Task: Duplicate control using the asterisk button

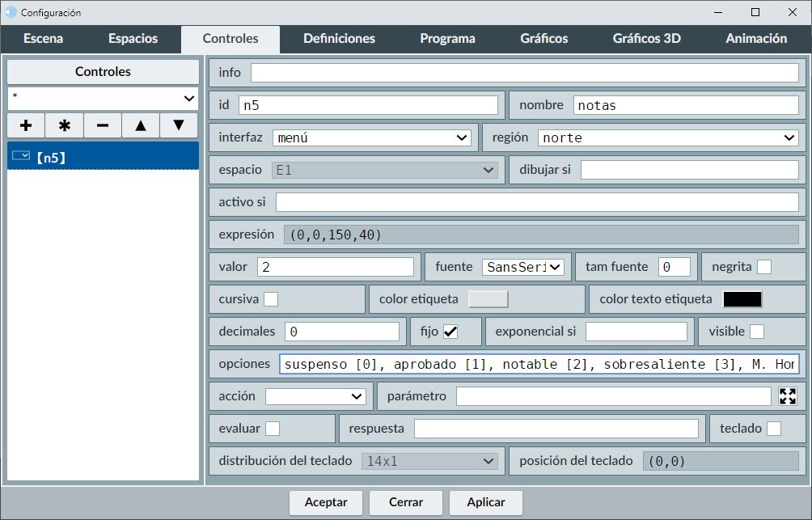Action: 65,125
